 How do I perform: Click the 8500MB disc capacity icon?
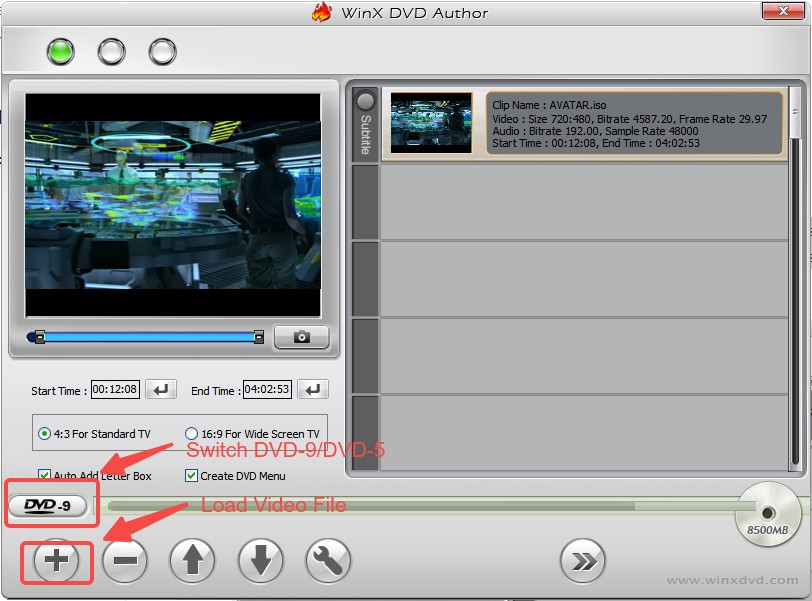pos(768,514)
